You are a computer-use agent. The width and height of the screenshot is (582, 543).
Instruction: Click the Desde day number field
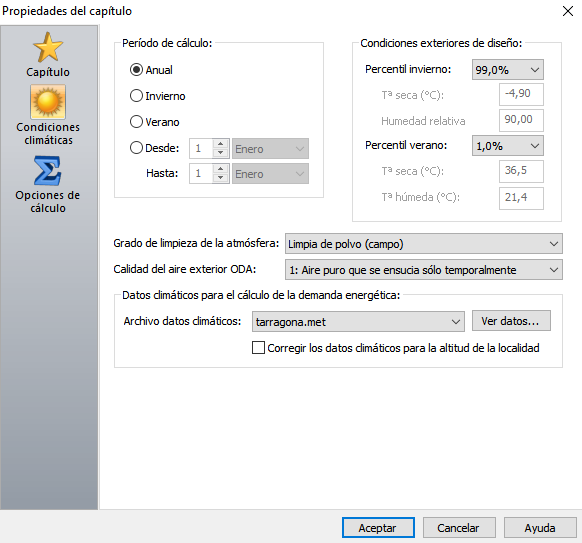coord(201,148)
